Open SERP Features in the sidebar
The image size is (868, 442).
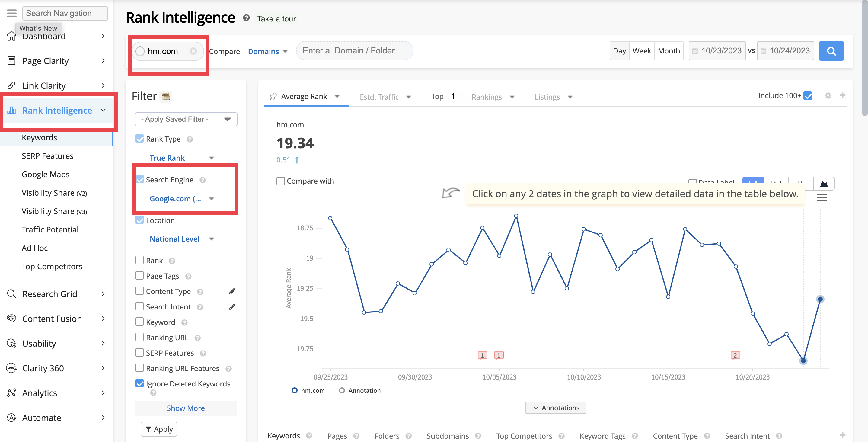47,156
